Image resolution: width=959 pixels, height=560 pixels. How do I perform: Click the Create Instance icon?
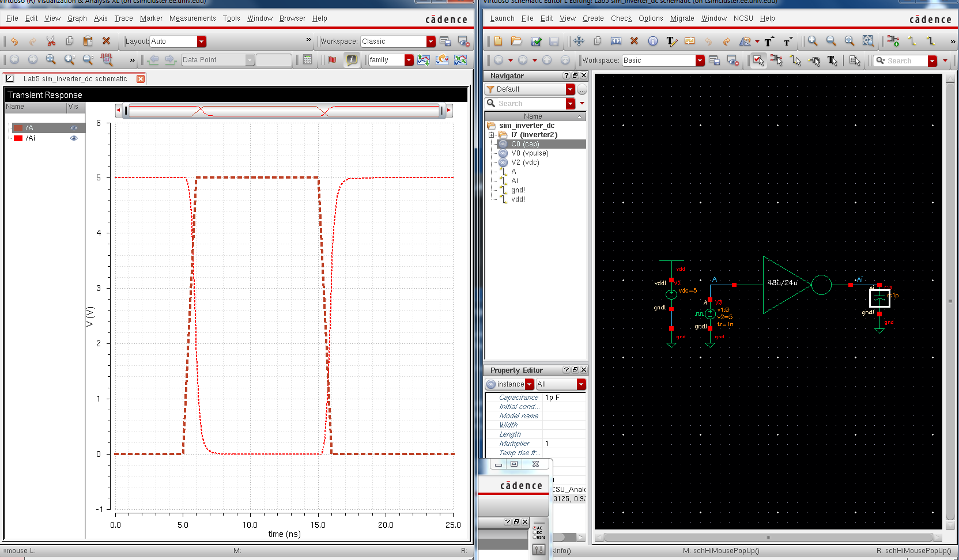coord(893,41)
